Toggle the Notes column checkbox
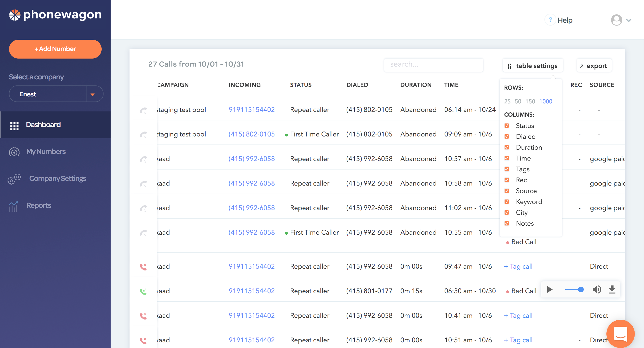Screen dimensions: 644x348 coord(507,223)
